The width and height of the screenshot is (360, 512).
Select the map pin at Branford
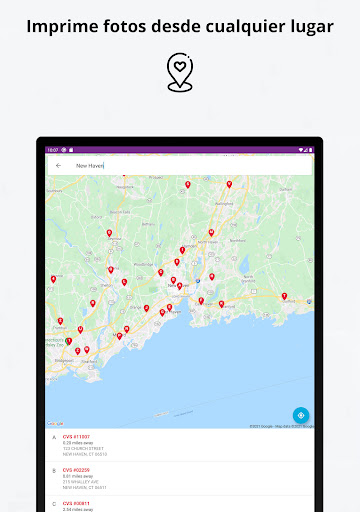tap(221, 304)
